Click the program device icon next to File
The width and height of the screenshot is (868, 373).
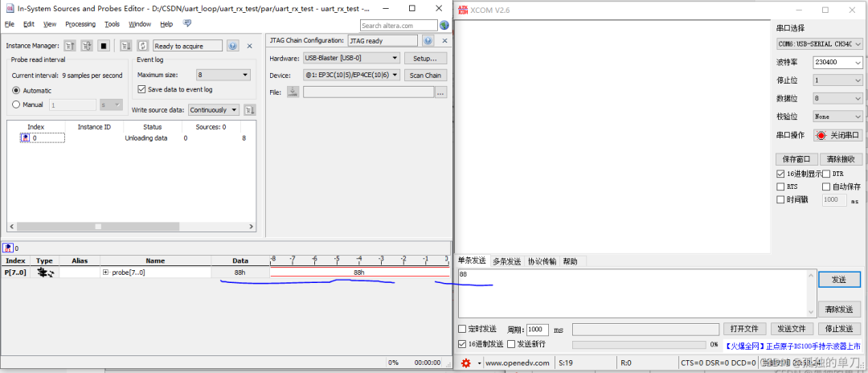click(293, 92)
